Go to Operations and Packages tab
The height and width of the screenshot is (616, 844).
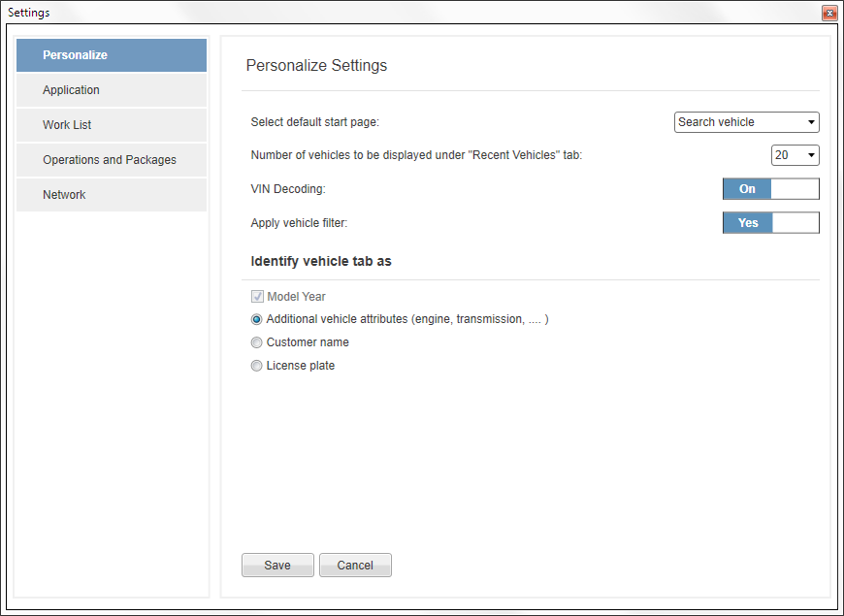pyautogui.click(x=112, y=160)
